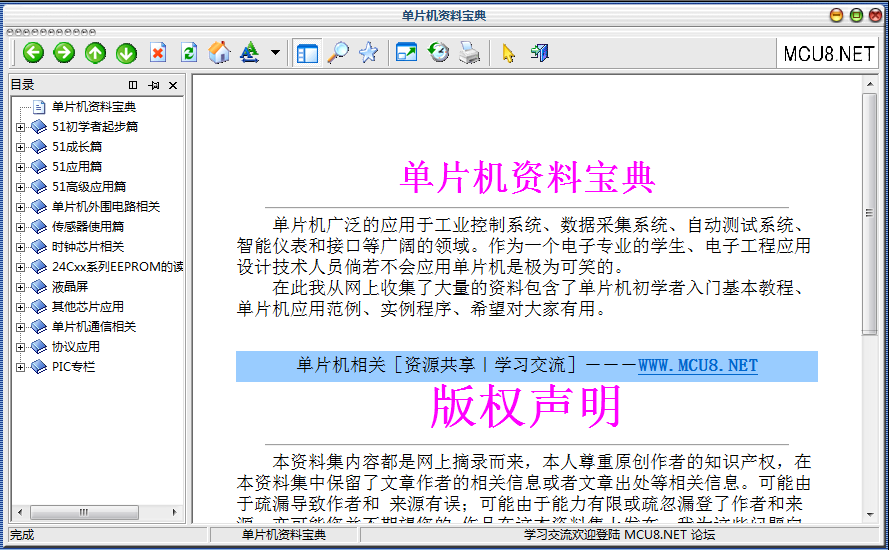This screenshot has width=889, height=550.
Task: Click the Exit door icon
Action: click(540, 53)
